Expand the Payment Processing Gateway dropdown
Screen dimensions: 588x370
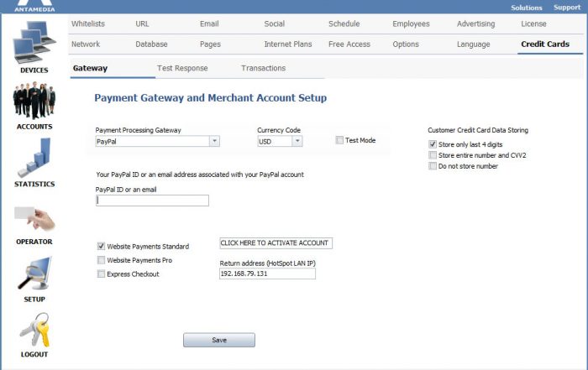(214, 141)
